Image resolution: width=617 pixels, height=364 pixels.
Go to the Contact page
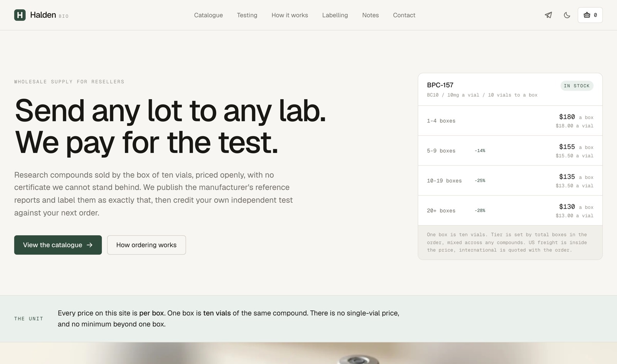click(404, 15)
